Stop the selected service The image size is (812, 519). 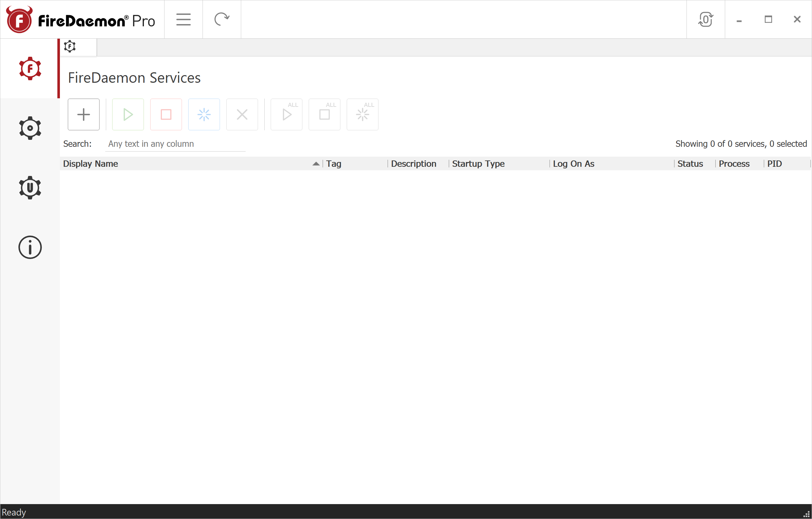coord(165,114)
